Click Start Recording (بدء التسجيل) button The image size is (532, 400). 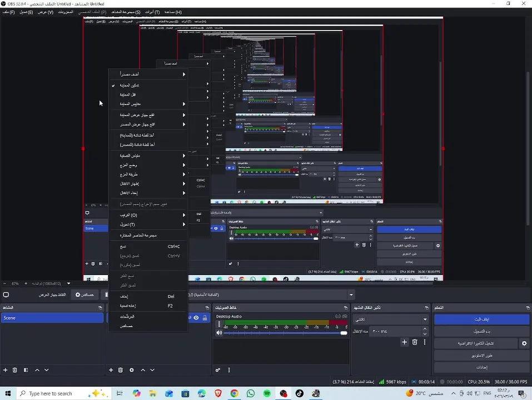tap(482, 331)
